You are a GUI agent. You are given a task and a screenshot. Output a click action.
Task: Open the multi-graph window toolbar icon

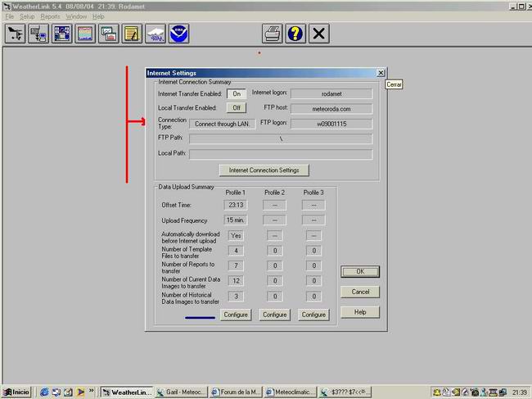pos(109,34)
